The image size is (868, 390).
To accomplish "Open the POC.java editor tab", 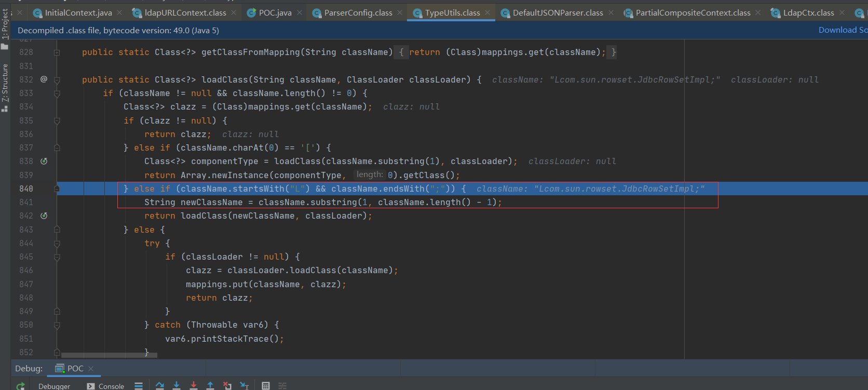I will (x=275, y=12).
